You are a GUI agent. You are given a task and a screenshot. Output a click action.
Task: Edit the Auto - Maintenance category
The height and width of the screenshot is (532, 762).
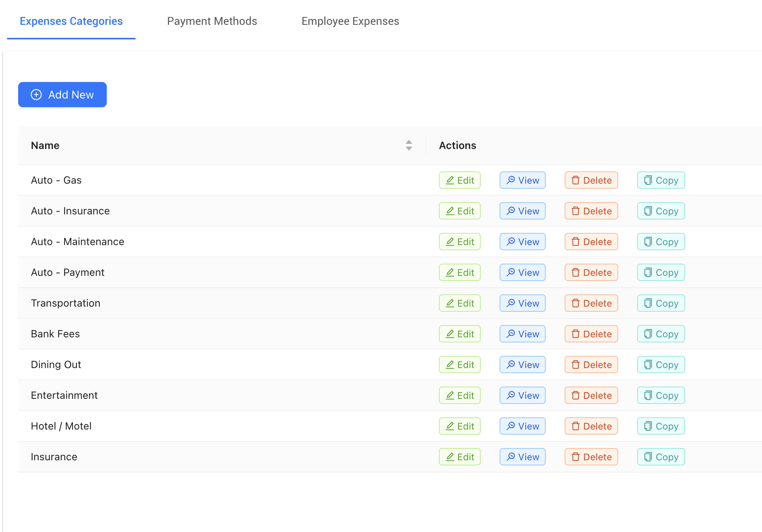point(459,242)
